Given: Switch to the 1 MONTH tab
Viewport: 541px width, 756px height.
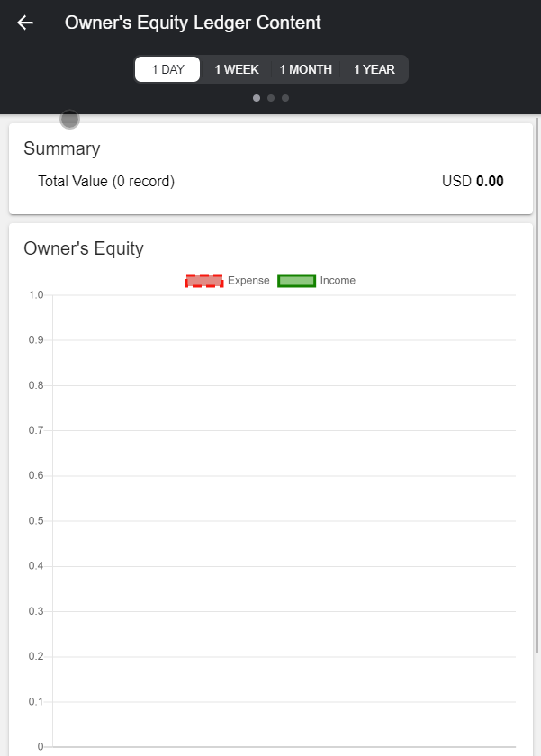Looking at the screenshot, I should click(x=305, y=69).
